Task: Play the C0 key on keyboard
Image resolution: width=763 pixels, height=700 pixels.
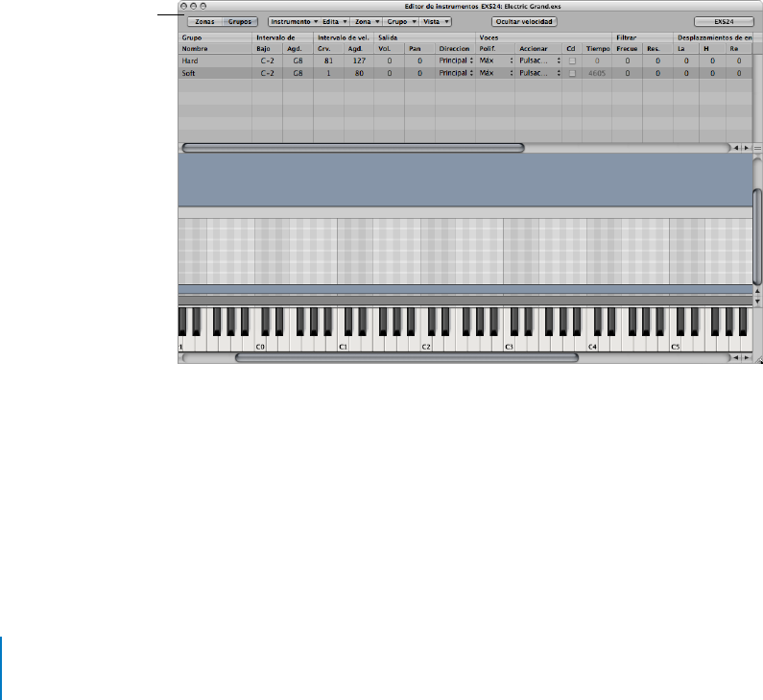Action: (261, 344)
